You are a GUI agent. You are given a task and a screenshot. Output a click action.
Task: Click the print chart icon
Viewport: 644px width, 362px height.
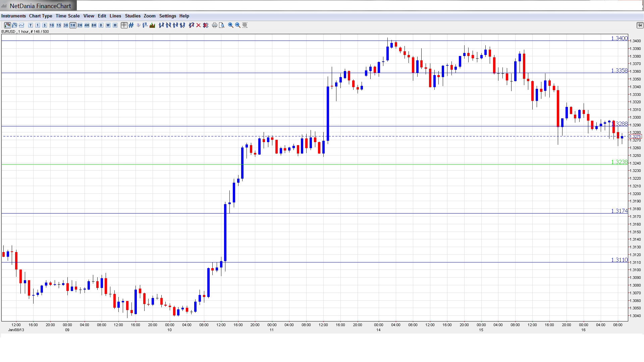(215, 25)
